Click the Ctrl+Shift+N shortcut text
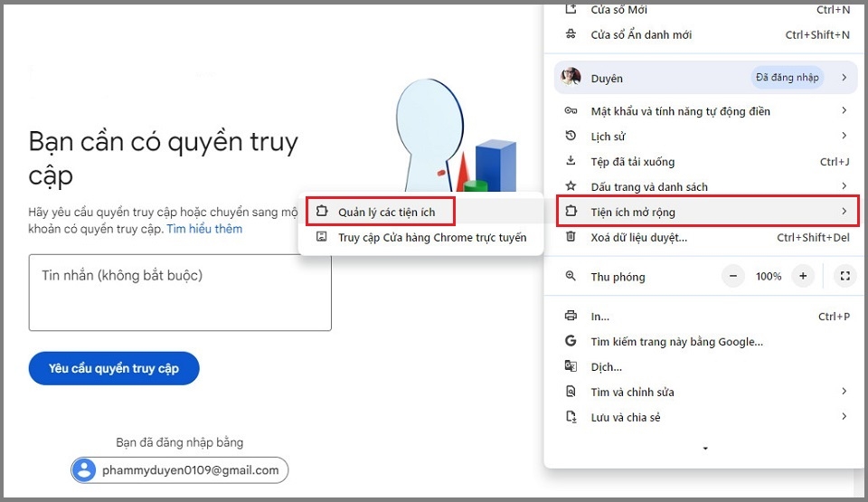 tap(817, 34)
